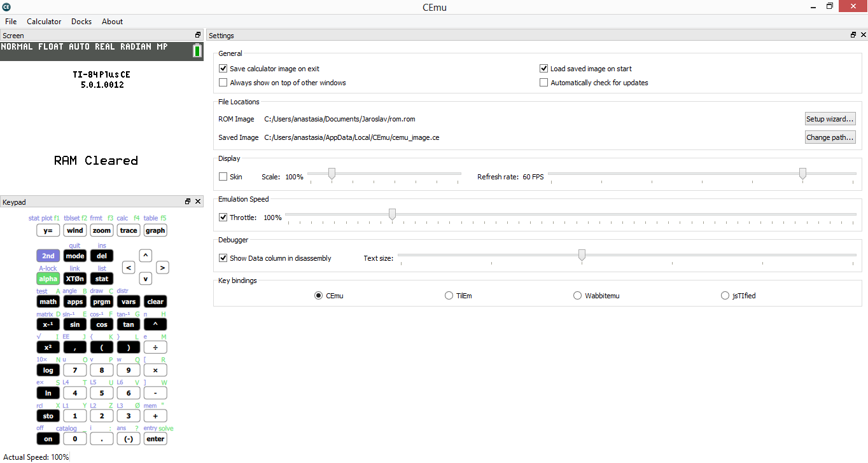Click the left arrow key on keypad
Image resolution: width=868 pixels, height=463 pixels.
(129, 268)
